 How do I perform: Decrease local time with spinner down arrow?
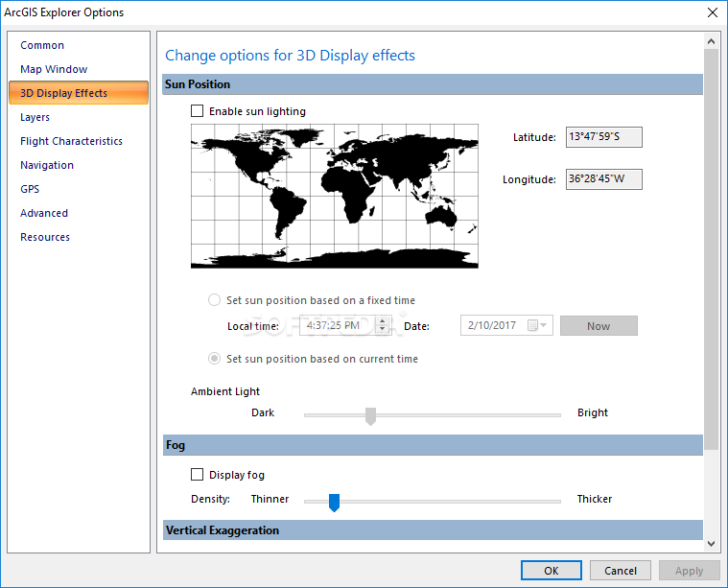click(x=383, y=329)
